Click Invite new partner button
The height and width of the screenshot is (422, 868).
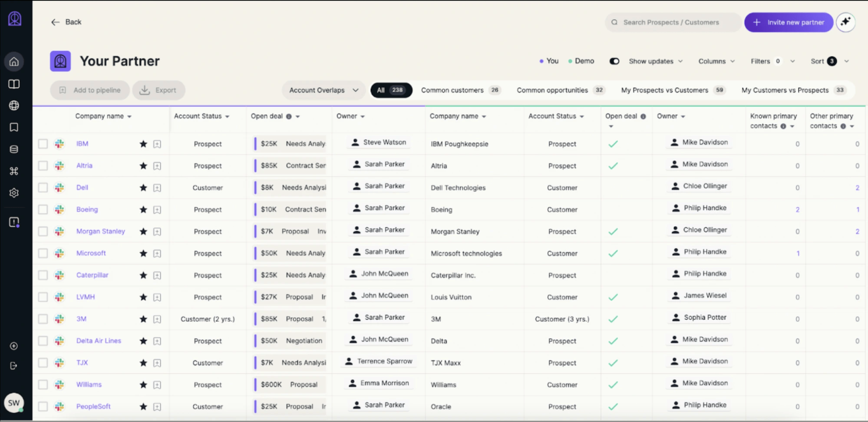[789, 22]
